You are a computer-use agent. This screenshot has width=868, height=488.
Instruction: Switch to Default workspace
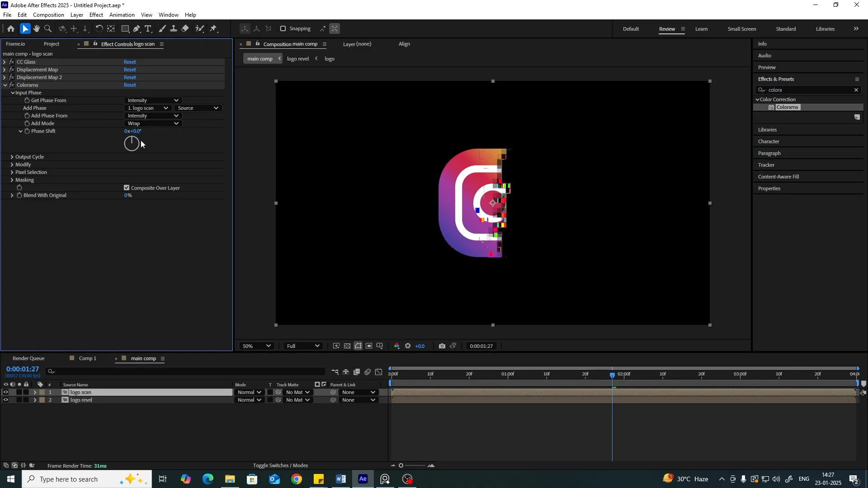click(x=631, y=29)
